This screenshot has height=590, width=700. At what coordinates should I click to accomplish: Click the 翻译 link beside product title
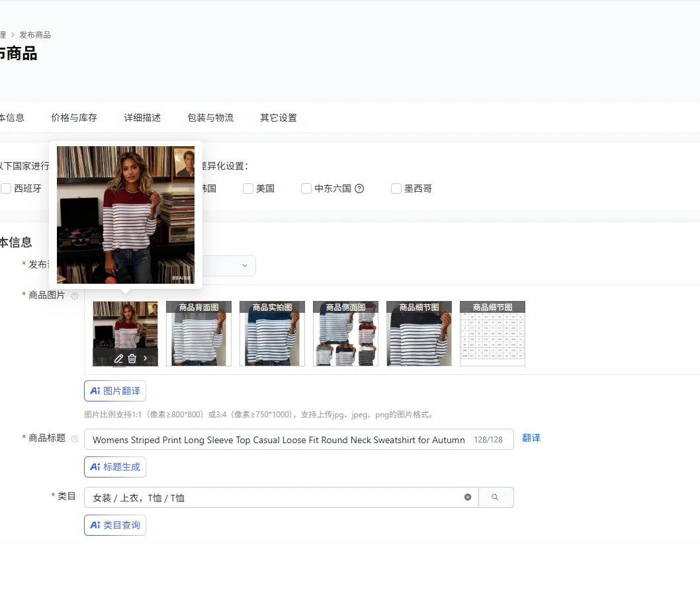[x=531, y=438]
